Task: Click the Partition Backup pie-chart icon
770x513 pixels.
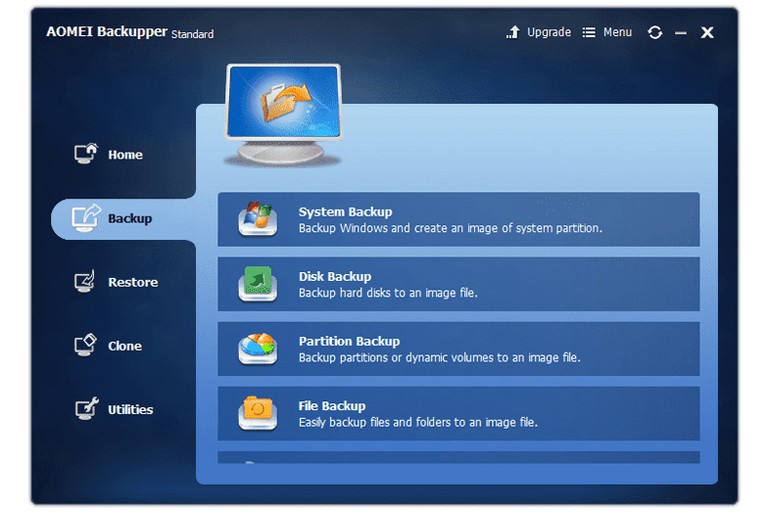Action: pos(257,349)
